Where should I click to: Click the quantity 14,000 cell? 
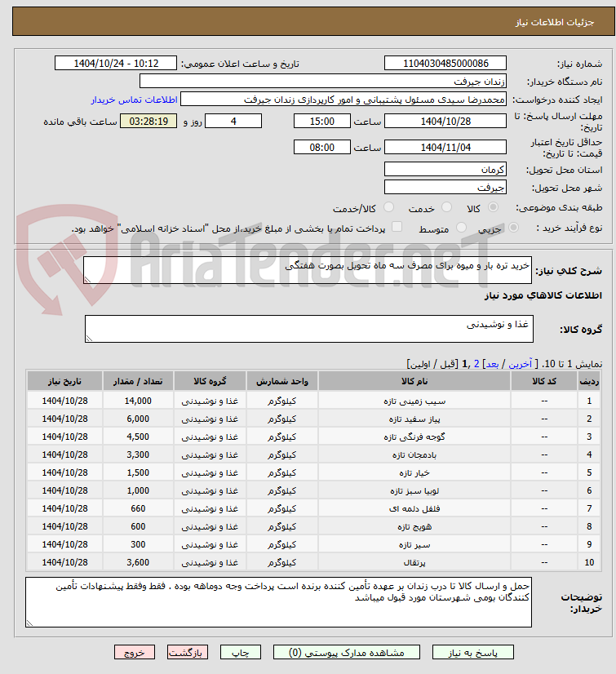138,401
